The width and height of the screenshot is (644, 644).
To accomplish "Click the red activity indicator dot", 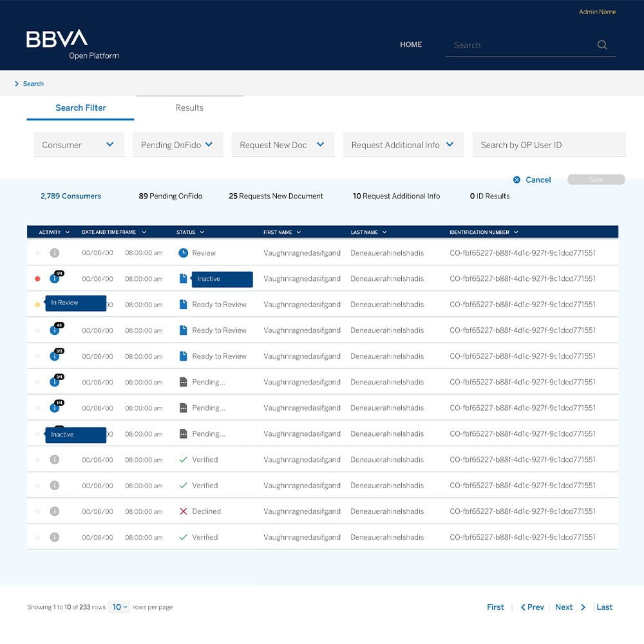I will pyautogui.click(x=37, y=279).
